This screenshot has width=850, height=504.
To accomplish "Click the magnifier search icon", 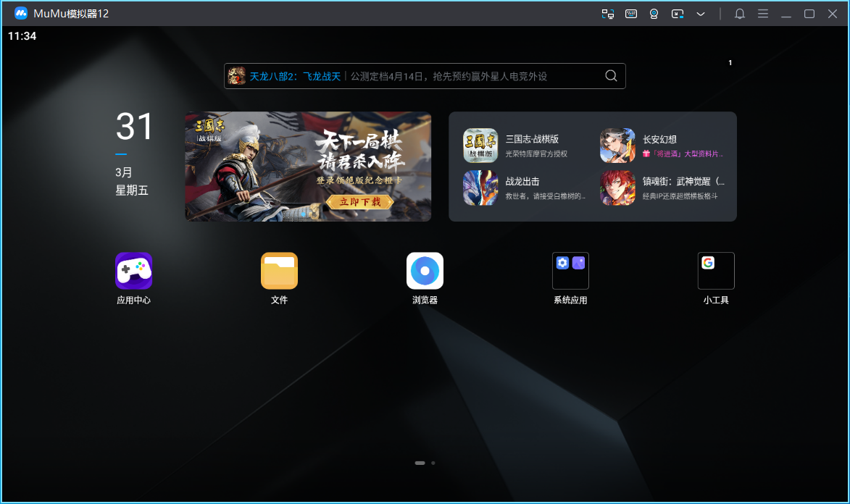I will (x=611, y=76).
